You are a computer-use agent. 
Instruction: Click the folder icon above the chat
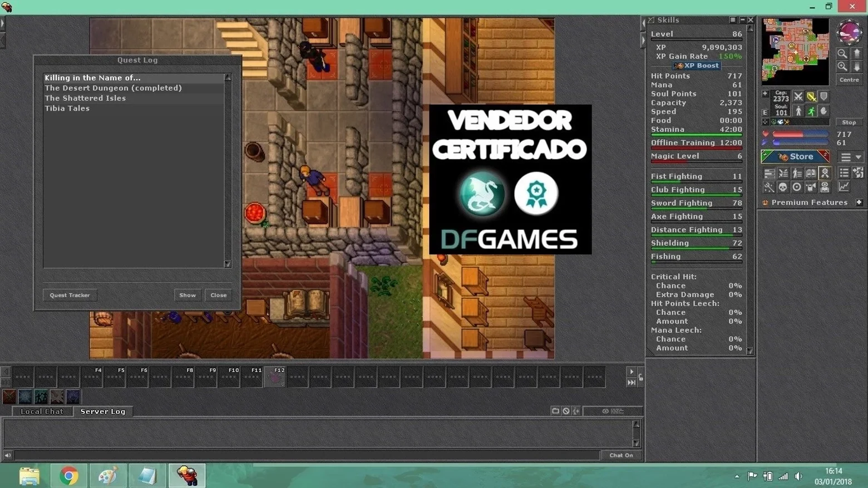tap(555, 411)
